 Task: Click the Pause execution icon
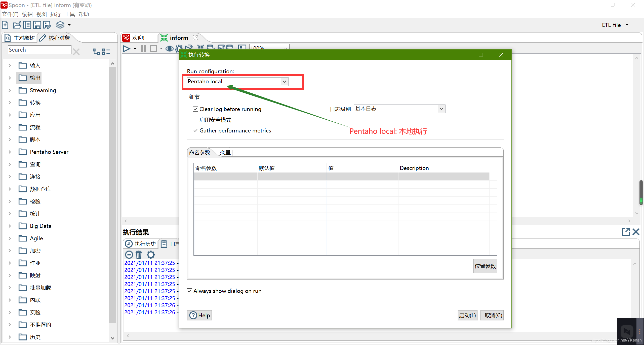pos(145,48)
